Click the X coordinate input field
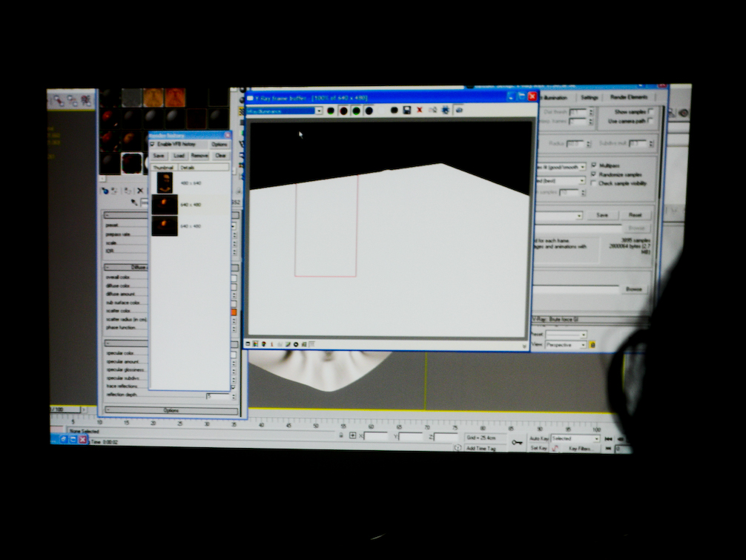This screenshot has height=560, width=746. click(376, 436)
